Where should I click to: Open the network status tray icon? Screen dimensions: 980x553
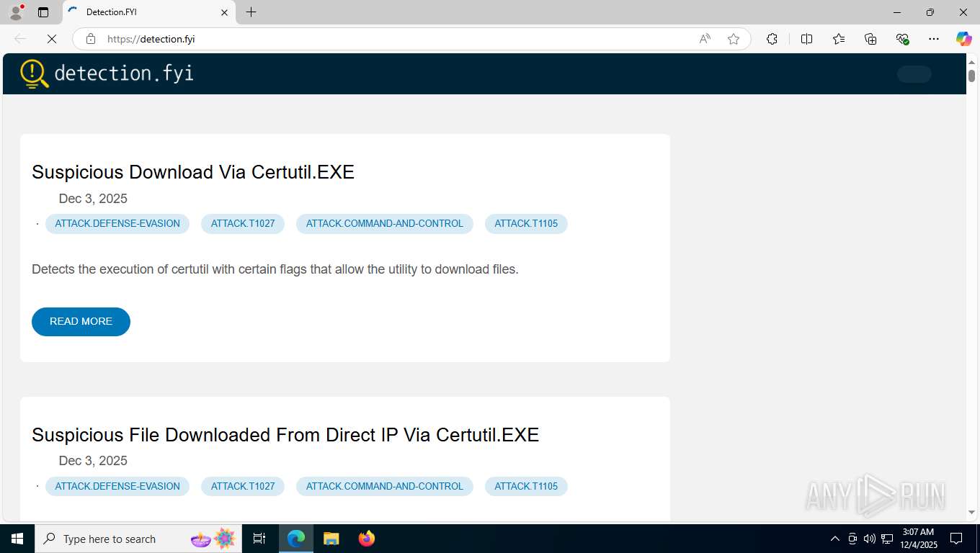pyautogui.click(x=887, y=539)
